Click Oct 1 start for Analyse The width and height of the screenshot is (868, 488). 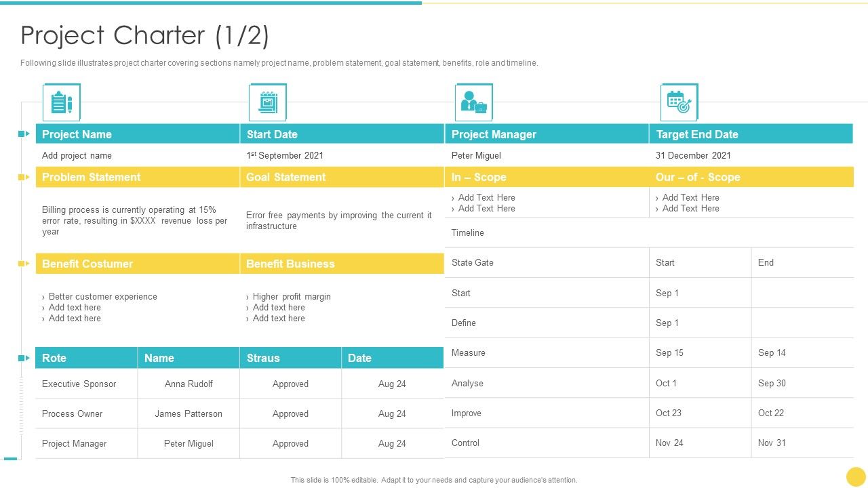(666, 383)
